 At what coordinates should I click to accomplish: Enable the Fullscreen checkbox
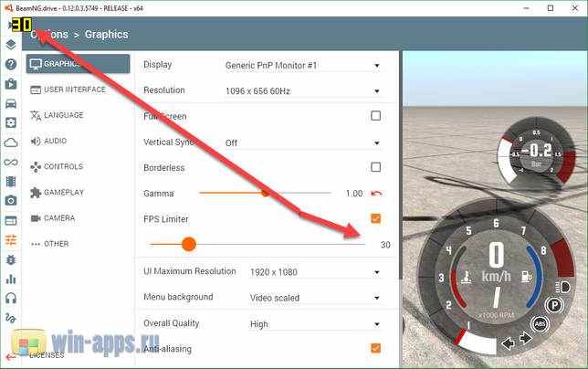coord(376,116)
